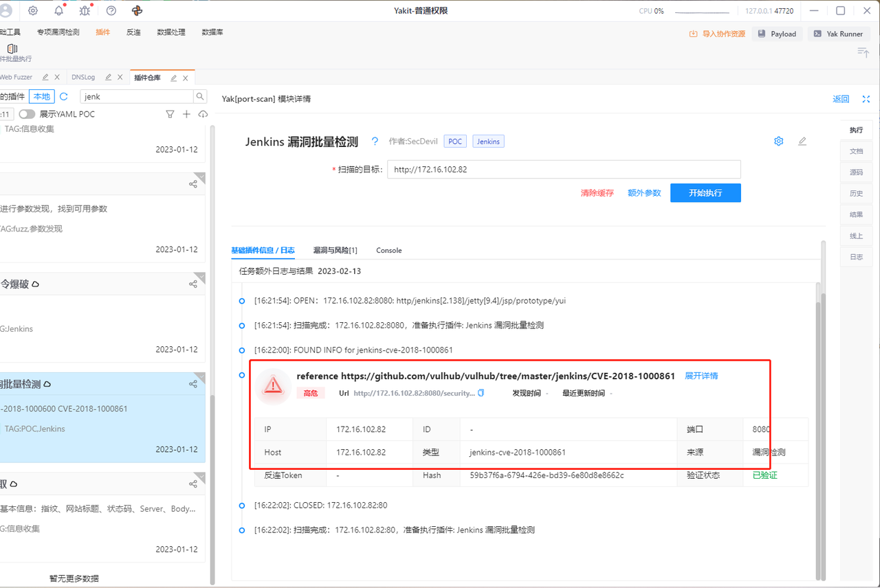Edit the Jenkins plugin via pencil icon
The image size is (880, 588).
tap(802, 141)
